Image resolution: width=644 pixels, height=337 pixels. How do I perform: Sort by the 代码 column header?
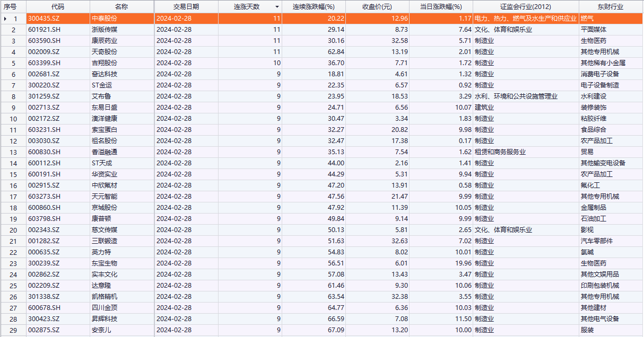coord(58,7)
